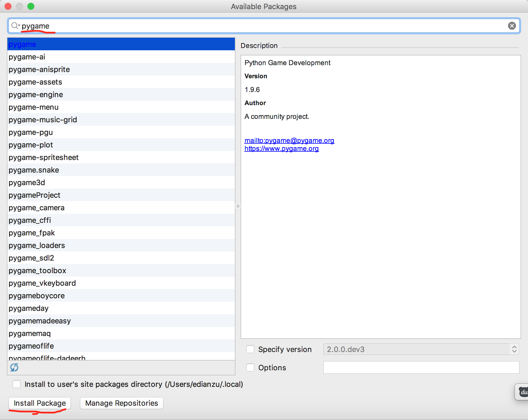Select pygame-engine in the list
Screen dimensions: 528x420
[x=121, y=95]
